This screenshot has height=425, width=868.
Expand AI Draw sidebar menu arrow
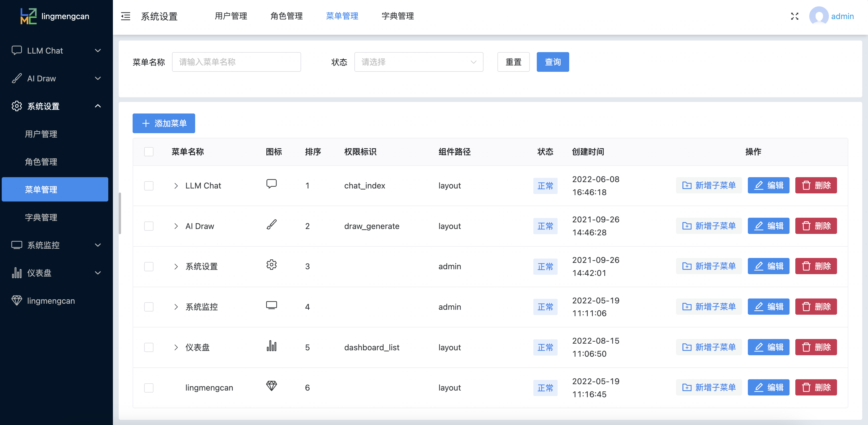tap(98, 78)
